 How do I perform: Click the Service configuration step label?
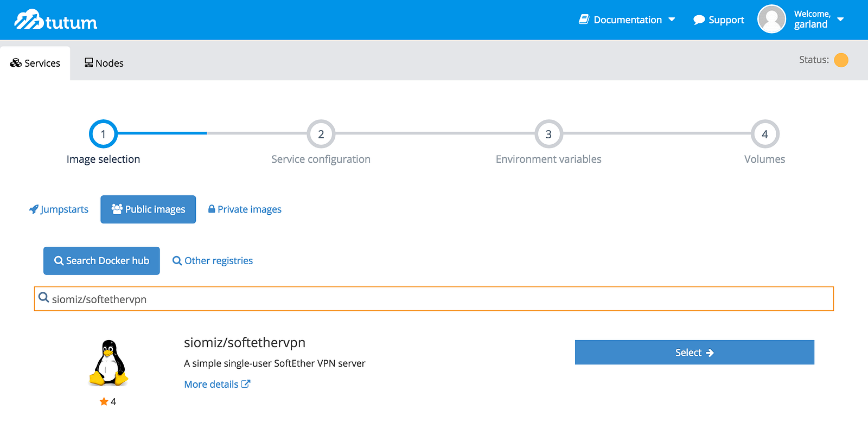coord(321,159)
